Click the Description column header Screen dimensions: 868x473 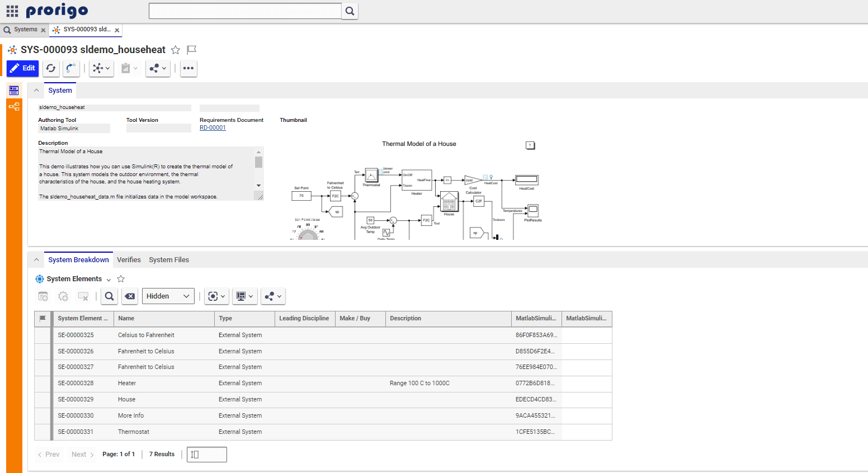[x=449, y=319]
